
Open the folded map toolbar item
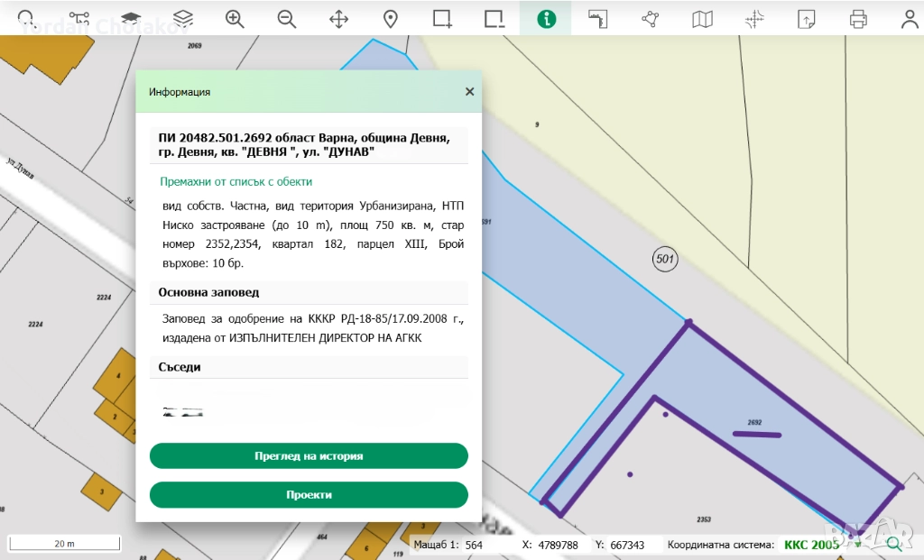pyautogui.click(x=702, y=18)
